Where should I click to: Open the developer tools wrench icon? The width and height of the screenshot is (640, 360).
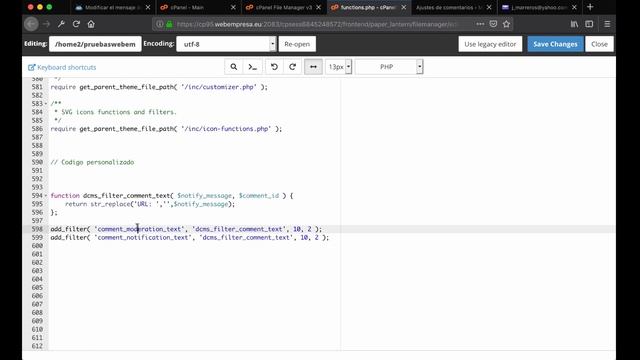(61, 24)
